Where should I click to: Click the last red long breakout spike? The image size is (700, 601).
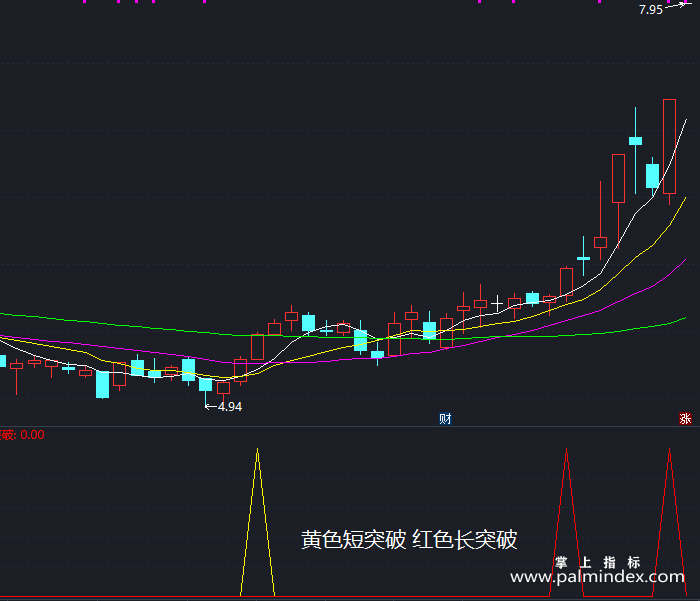click(670, 522)
